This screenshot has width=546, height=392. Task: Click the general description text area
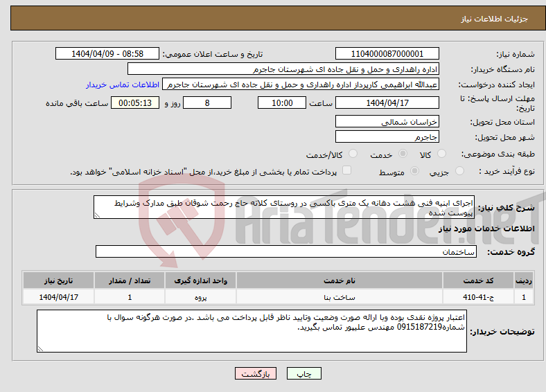point(284,207)
